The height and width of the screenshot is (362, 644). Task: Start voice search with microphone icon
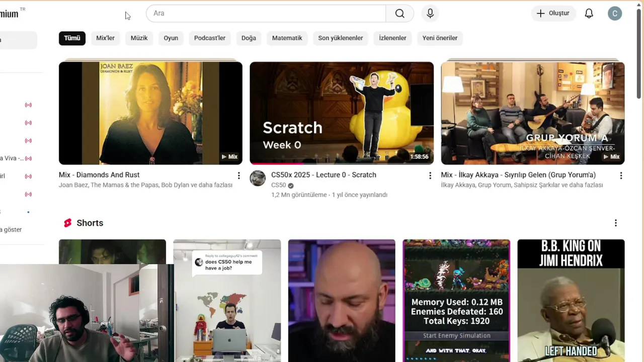coord(430,14)
